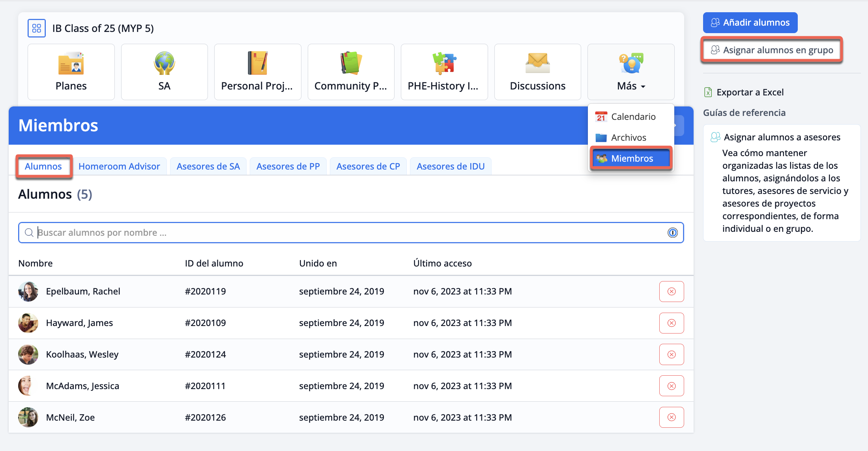Image resolution: width=868 pixels, height=451 pixels.
Task: Select Archivos from the Más menu
Action: click(x=628, y=138)
